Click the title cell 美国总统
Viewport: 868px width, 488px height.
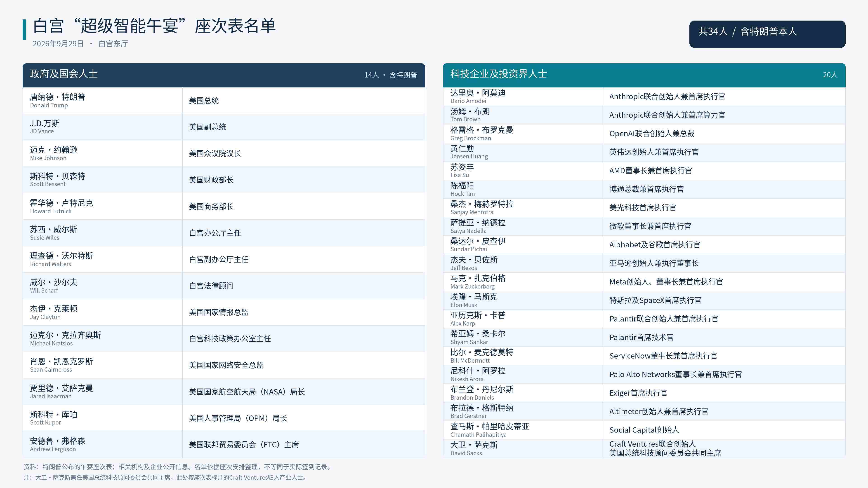click(204, 101)
